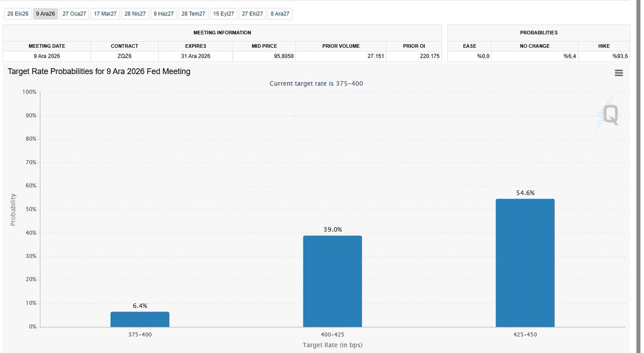Click the 39.0% bar data label

[333, 229]
